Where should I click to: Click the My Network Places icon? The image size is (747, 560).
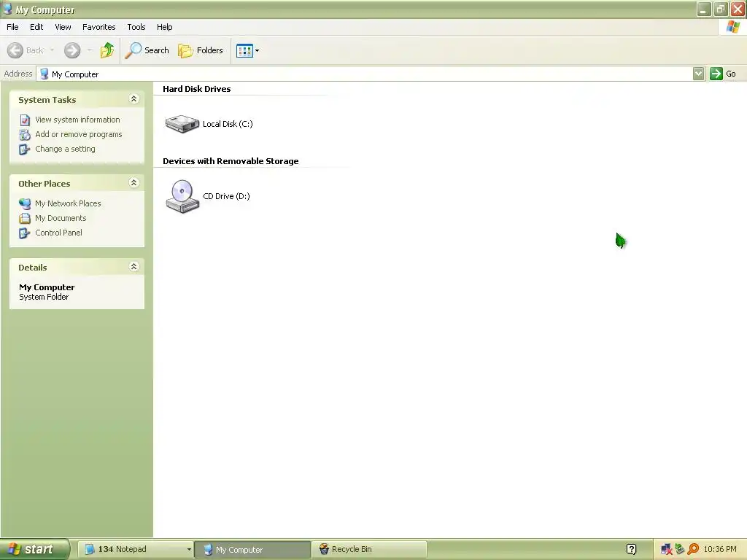pyautogui.click(x=25, y=204)
